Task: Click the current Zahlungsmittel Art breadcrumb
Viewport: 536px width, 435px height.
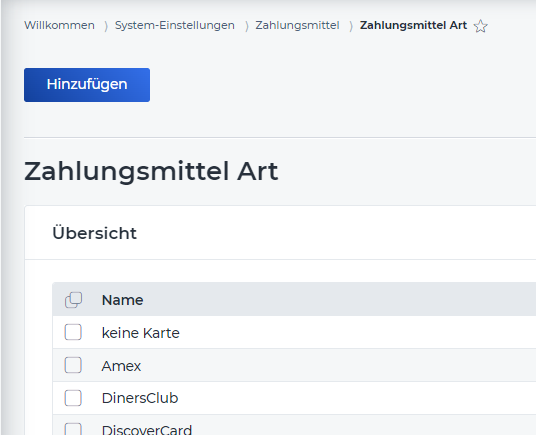Action: [413, 25]
